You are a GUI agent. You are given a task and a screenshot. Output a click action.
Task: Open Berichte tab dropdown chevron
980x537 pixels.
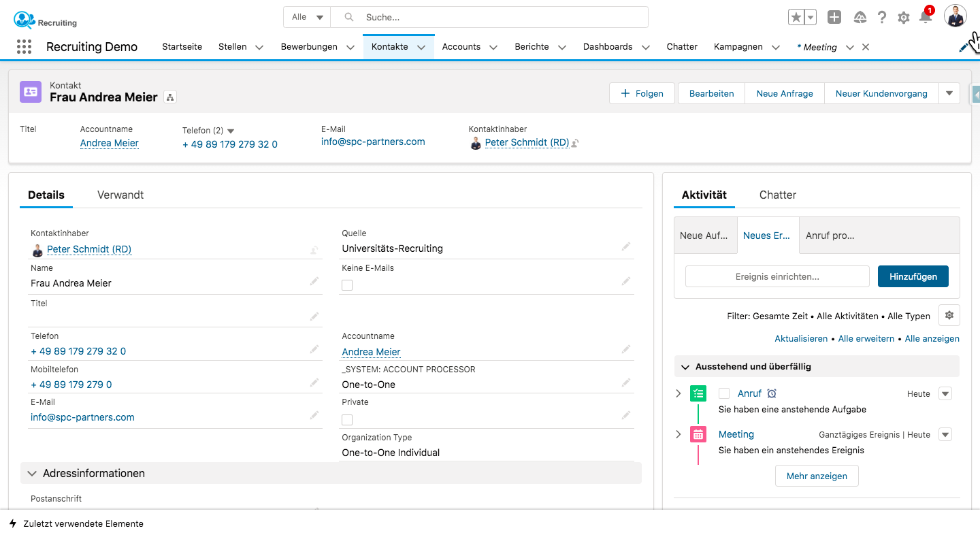[x=562, y=48]
